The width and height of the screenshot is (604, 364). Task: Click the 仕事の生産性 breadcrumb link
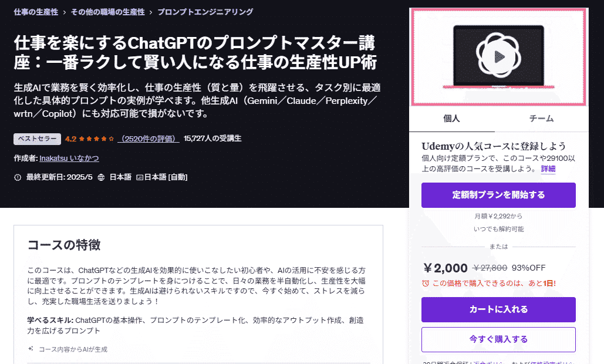pos(36,11)
